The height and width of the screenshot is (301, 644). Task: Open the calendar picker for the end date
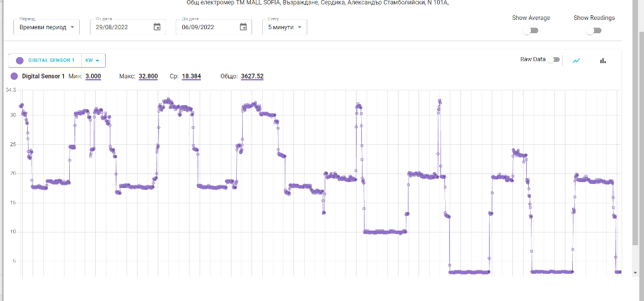243,27
